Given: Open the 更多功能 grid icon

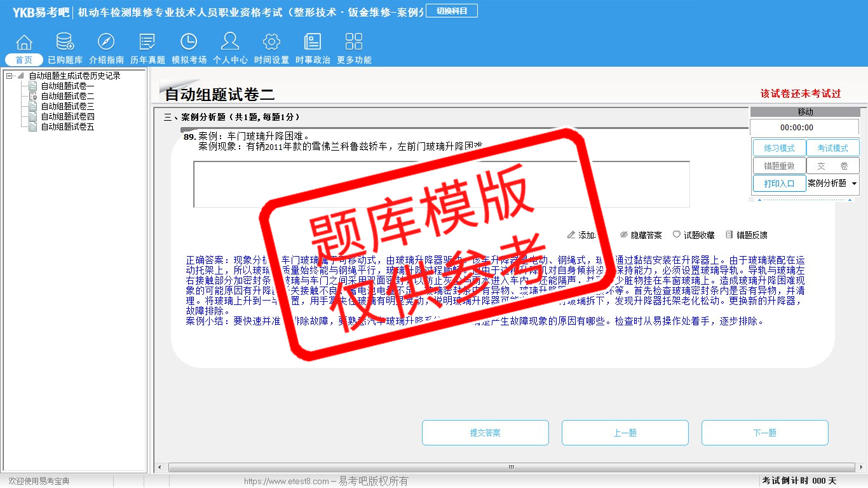Looking at the screenshot, I should [x=354, y=43].
